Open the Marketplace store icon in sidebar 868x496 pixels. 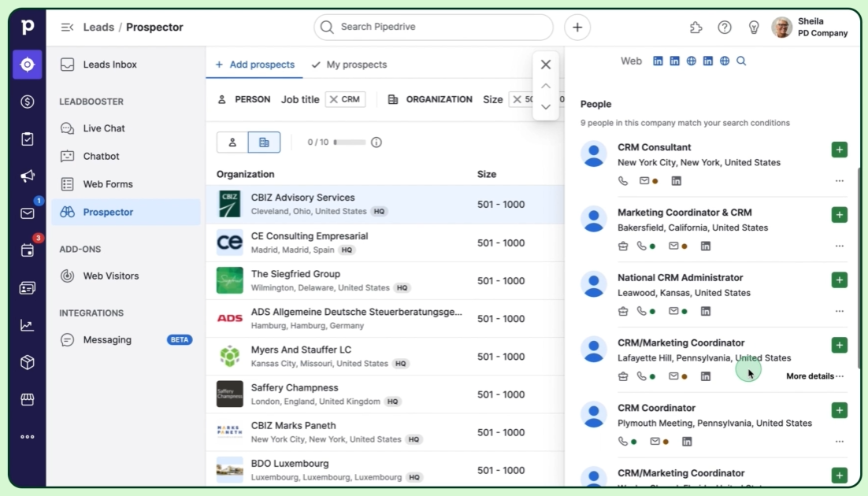click(27, 399)
